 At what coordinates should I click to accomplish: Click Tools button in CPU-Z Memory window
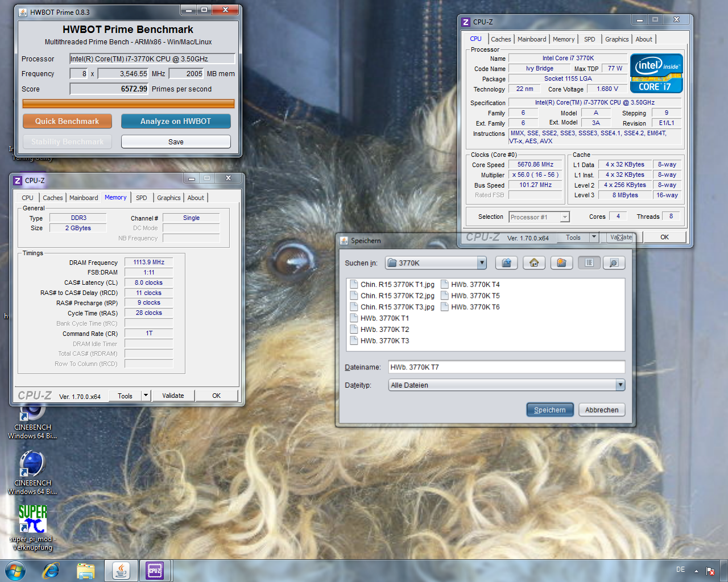pyautogui.click(x=125, y=396)
